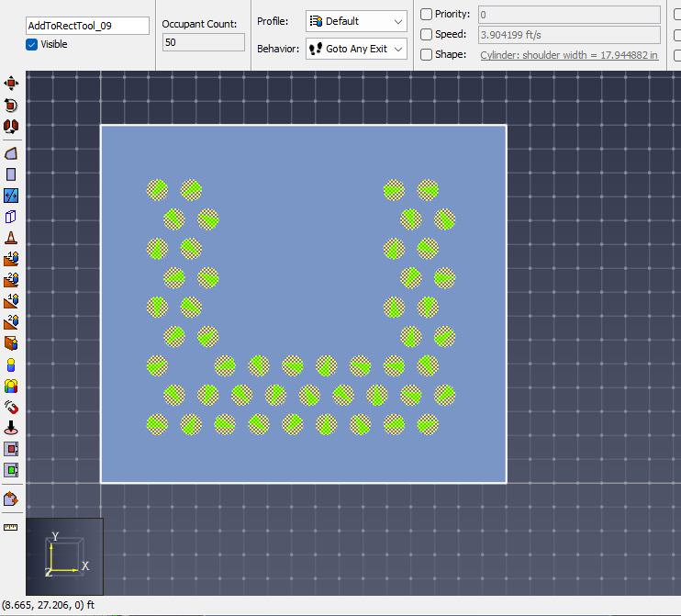The width and height of the screenshot is (681, 616).
Task: Select the Move objects tool
Action: coord(11,84)
